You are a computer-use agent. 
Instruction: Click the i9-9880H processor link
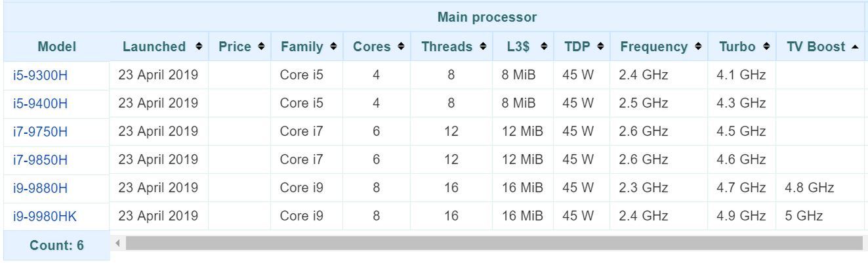[x=40, y=188]
